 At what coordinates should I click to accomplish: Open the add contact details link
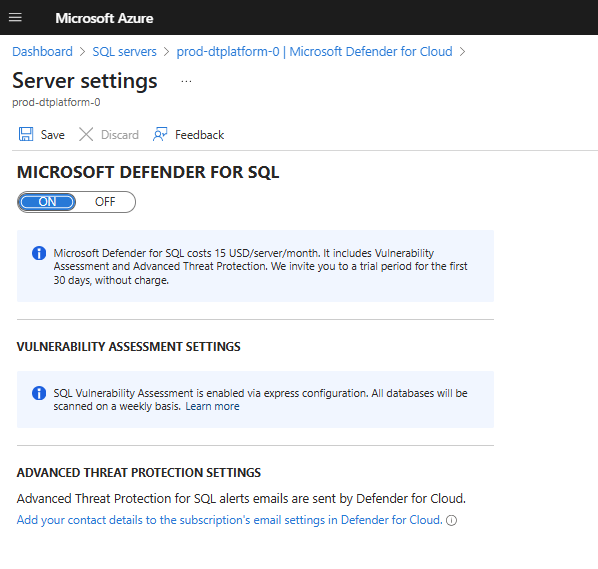click(230, 520)
